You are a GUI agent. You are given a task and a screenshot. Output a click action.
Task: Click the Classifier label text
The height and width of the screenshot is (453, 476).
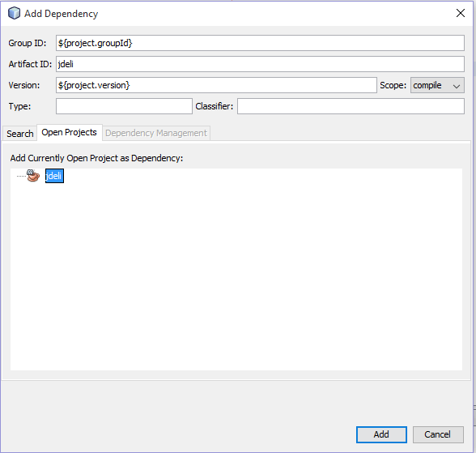pyautogui.click(x=214, y=106)
